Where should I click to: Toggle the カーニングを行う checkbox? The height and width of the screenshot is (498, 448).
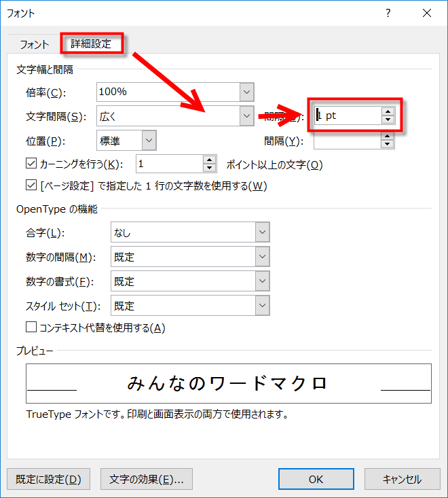(x=30, y=164)
